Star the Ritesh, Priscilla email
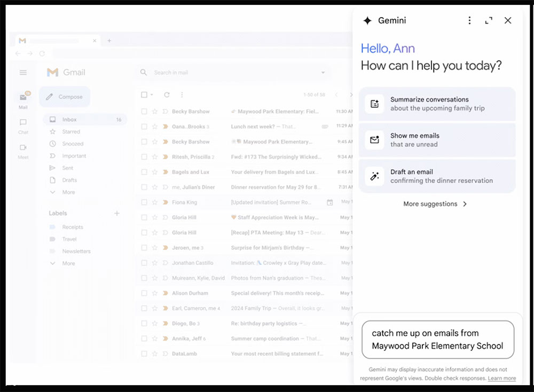The image size is (534, 392). [x=155, y=156]
